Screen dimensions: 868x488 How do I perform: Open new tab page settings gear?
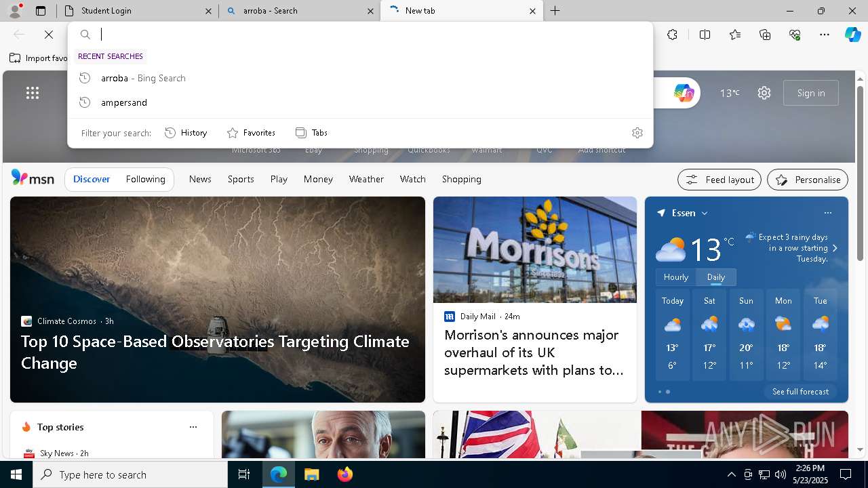(764, 93)
